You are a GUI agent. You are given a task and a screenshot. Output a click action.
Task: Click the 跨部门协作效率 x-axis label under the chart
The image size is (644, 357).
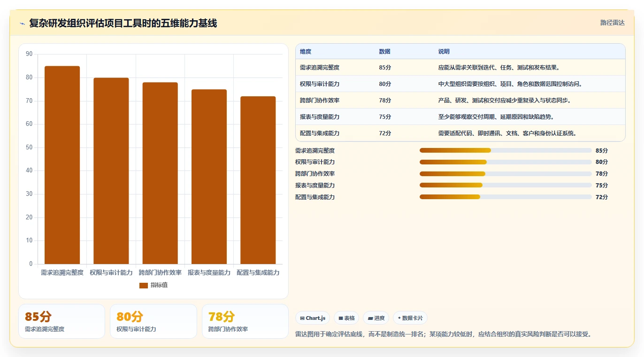coord(160,273)
